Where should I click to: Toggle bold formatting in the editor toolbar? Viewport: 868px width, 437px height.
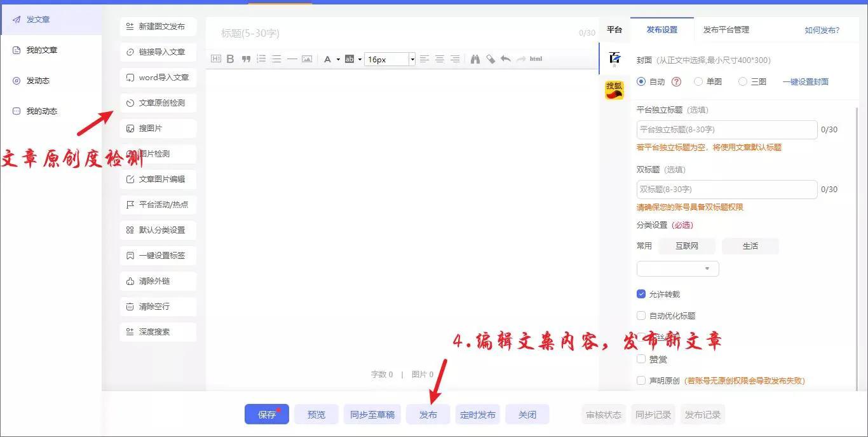tap(230, 59)
